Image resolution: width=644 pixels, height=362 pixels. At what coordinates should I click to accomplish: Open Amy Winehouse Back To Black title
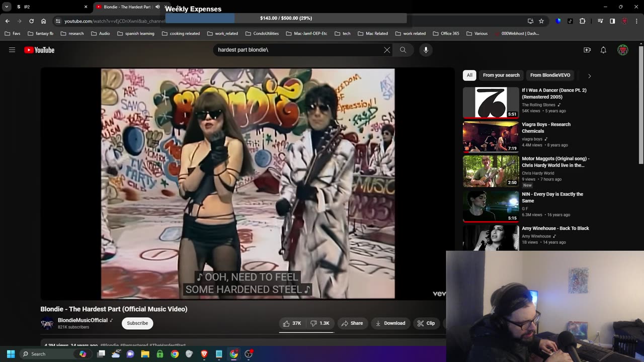[555, 228]
